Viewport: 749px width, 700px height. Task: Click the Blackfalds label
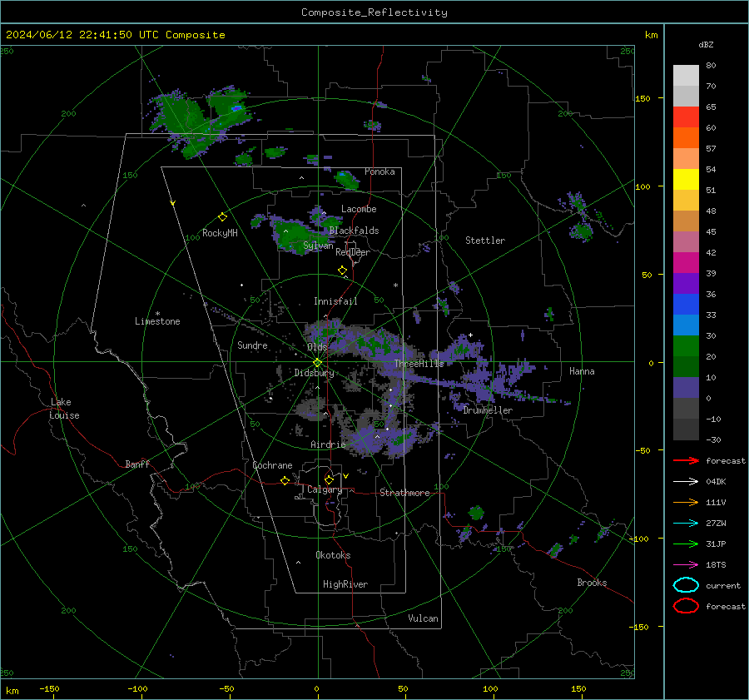click(x=354, y=231)
